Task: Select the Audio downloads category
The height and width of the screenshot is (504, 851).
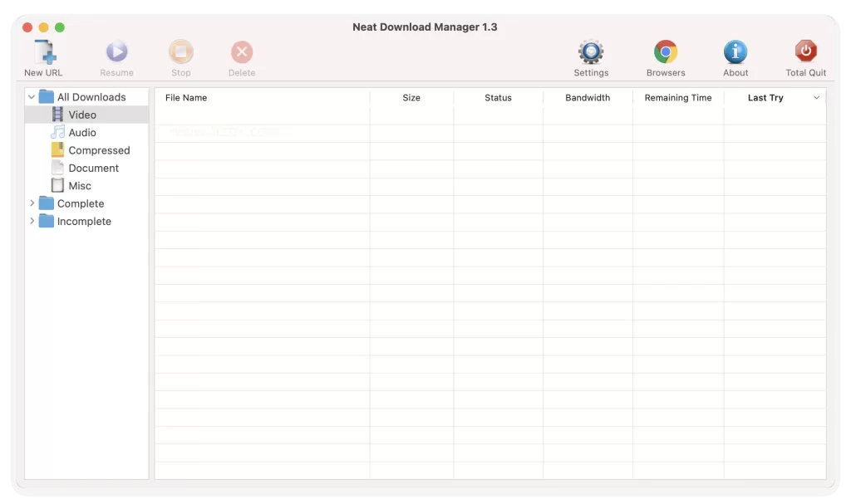Action: click(83, 132)
